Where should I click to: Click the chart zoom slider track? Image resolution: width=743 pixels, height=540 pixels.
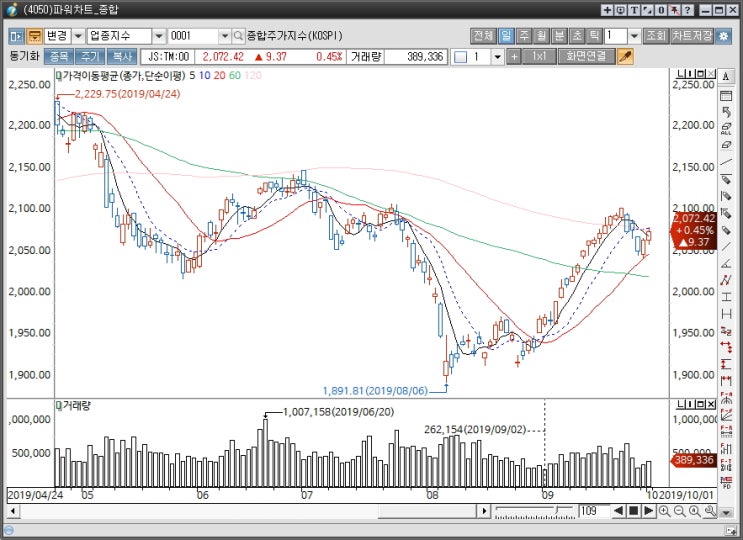pos(535,511)
